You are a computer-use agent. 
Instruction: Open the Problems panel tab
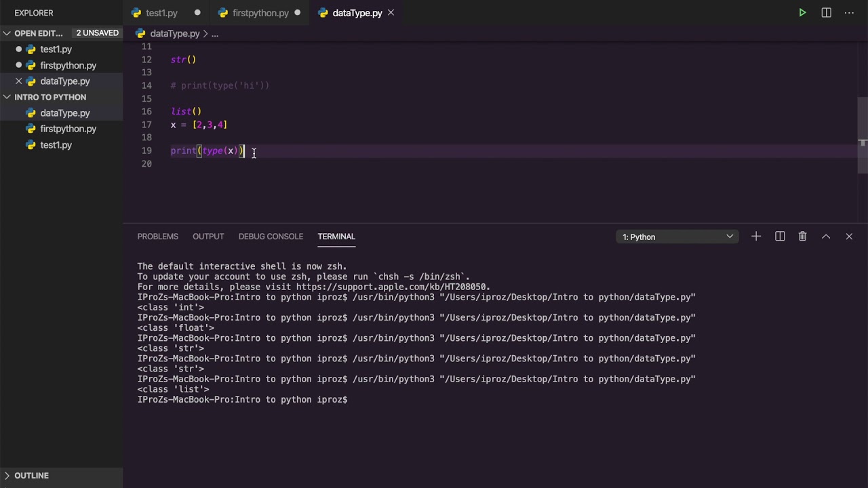(158, 237)
